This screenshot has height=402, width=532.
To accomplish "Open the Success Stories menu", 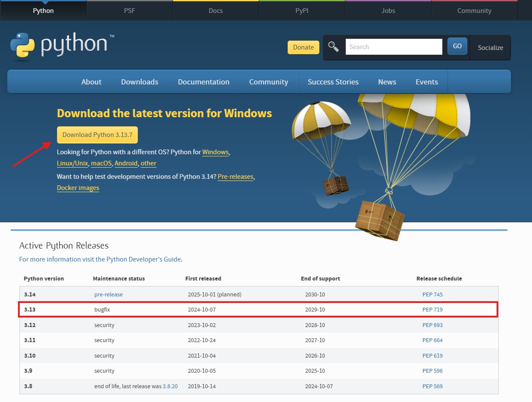I will 333,82.
